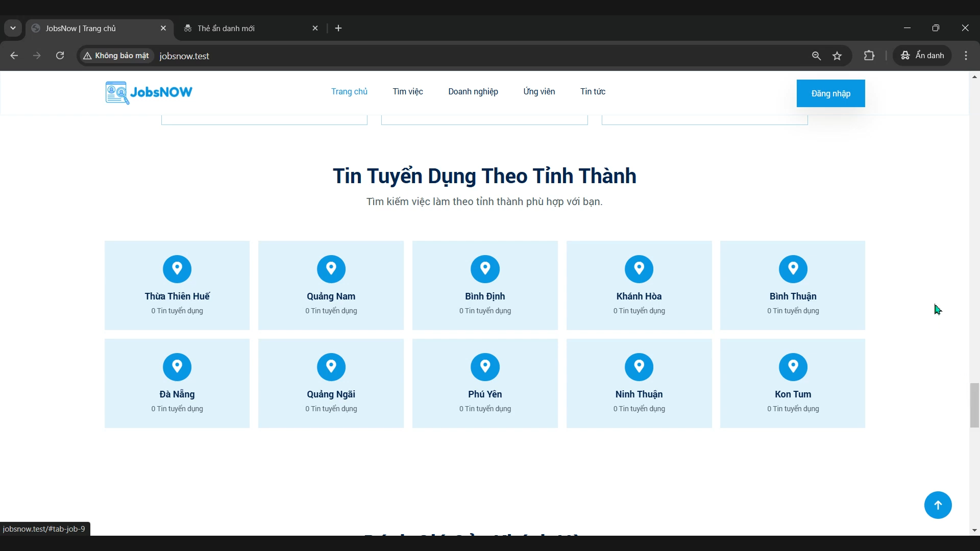Open the Tìm việc menu item
This screenshot has width=980, height=551.
tap(408, 92)
